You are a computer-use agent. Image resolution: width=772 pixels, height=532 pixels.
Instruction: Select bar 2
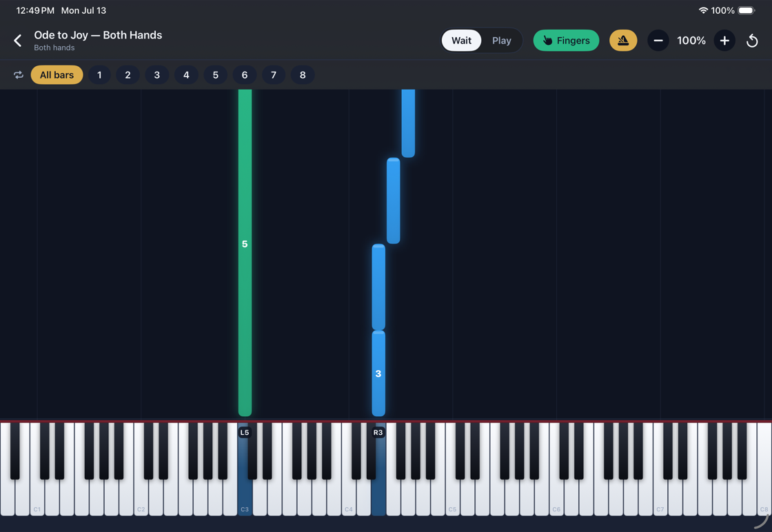128,75
